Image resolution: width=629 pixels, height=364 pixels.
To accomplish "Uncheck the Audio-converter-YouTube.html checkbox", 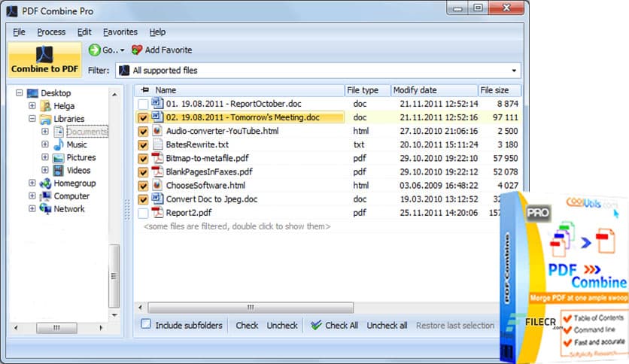I will click(143, 132).
